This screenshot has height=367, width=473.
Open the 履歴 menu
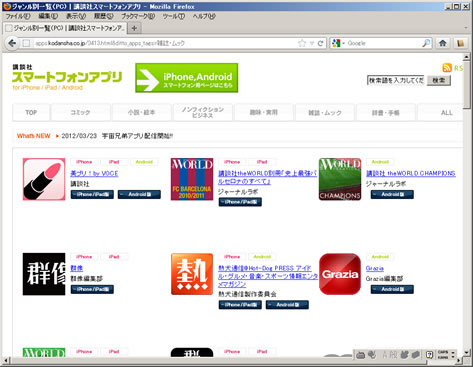104,16
